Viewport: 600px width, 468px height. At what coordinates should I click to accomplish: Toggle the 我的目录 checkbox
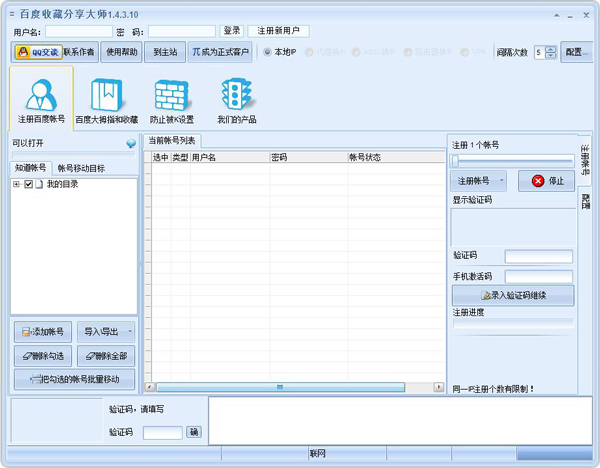(28, 184)
